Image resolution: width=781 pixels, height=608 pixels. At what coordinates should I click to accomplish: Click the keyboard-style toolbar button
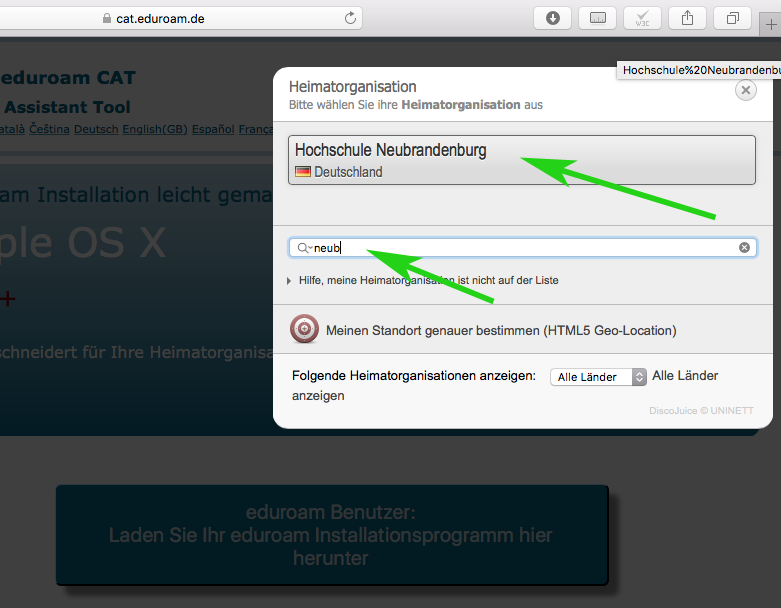click(x=597, y=18)
